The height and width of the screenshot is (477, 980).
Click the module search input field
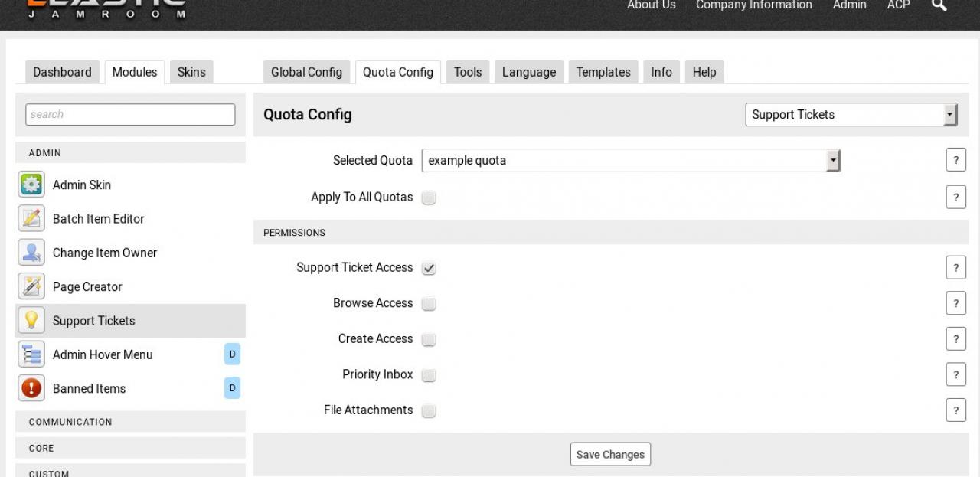tap(130, 114)
